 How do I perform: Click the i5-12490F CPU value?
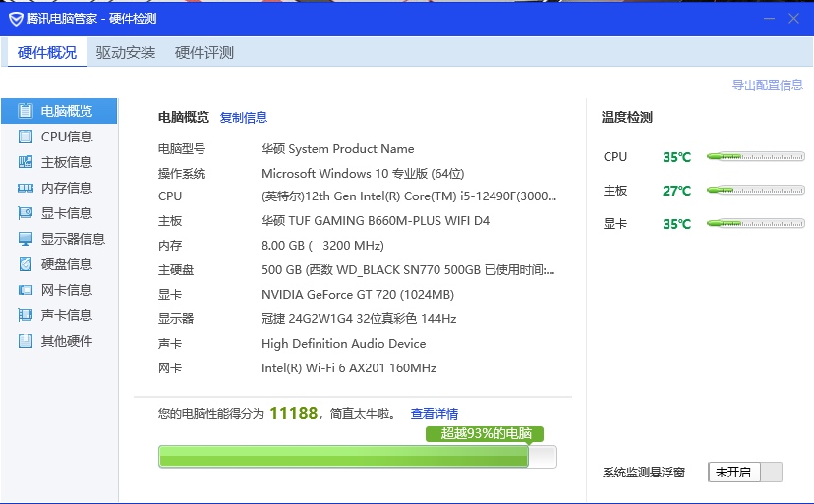pos(409,196)
